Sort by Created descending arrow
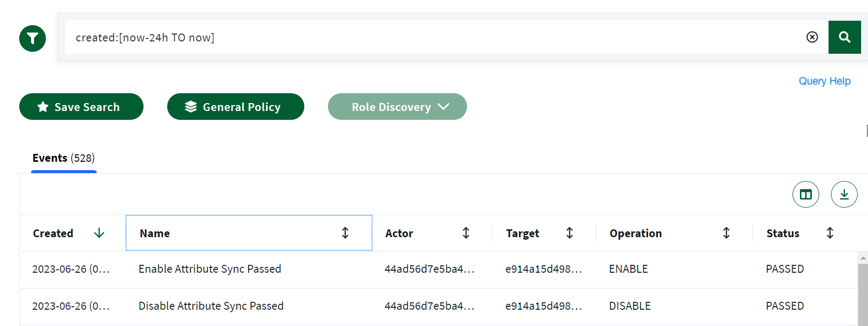The height and width of the screenshot is (326, 868). 99,233
